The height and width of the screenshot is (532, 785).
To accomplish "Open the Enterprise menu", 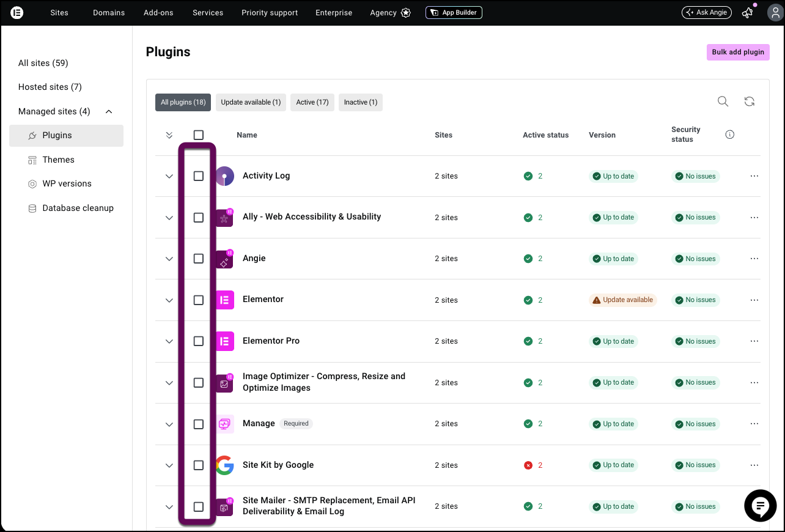I will point(334,12).
